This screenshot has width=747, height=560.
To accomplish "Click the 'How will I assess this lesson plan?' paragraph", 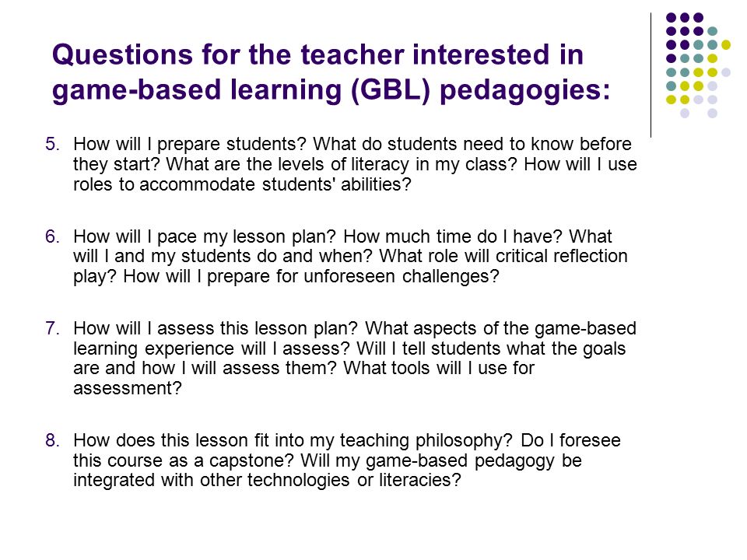I will pos(355,358).
